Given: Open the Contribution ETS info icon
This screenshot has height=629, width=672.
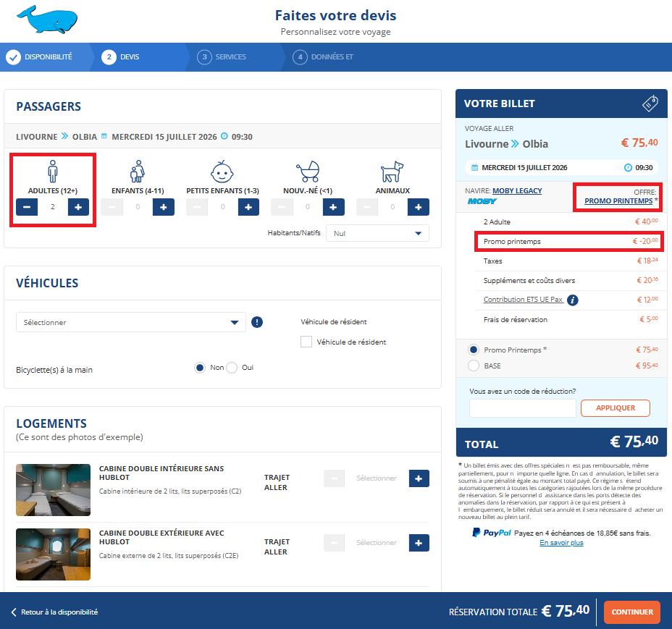Looking at the screenshot, I should [x=573, y=300].
